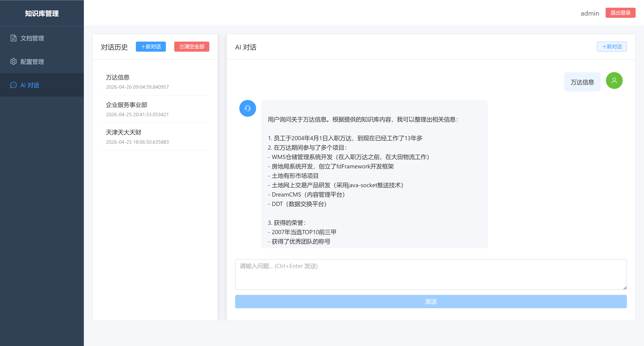Image resolution: width=644 pixels, height=346 pixels.
Task: Open the 企业服务事业部 conversation in history
Action: click(155, 109)
